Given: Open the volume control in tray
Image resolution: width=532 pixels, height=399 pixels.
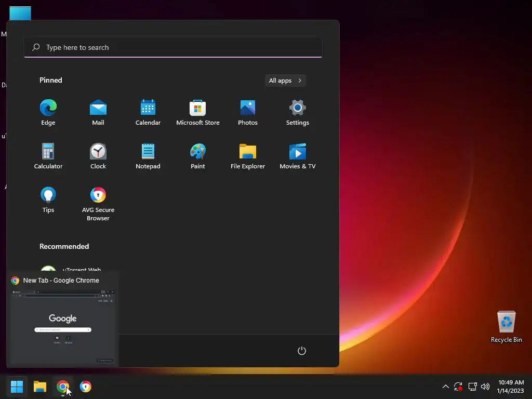Looking at the screenshot, I should pos(485,387).
